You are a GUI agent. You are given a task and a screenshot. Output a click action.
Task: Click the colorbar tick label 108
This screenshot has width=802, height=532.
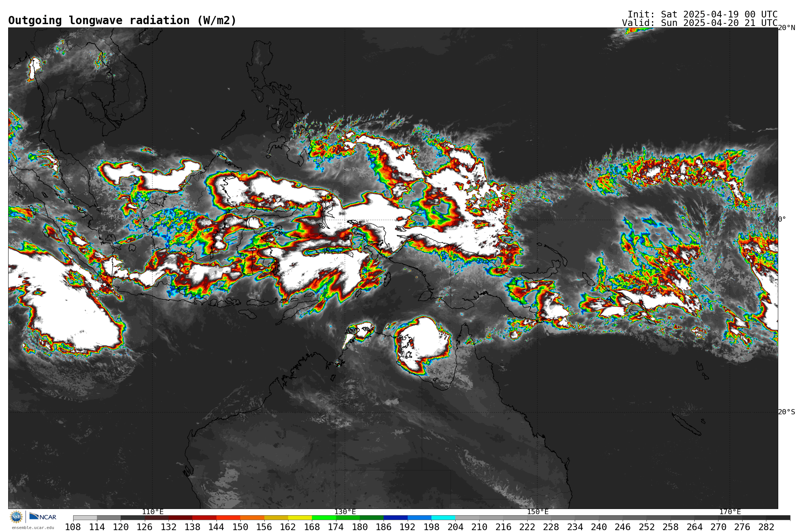tap(73, 527)
